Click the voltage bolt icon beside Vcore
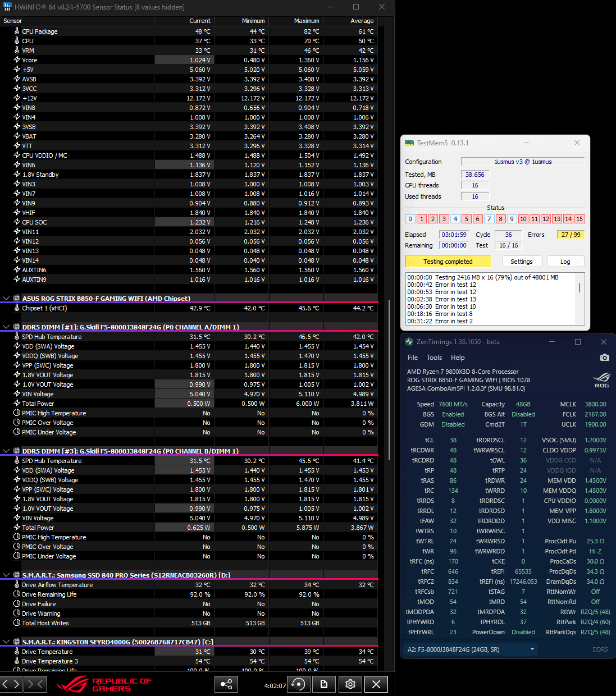616x696 pixels. [x=17, y=60]
